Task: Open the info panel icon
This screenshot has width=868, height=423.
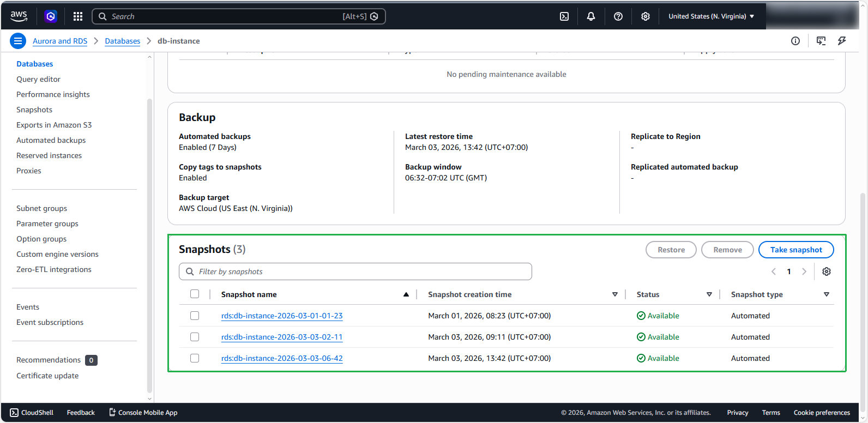Action: (x=795, y=41)
